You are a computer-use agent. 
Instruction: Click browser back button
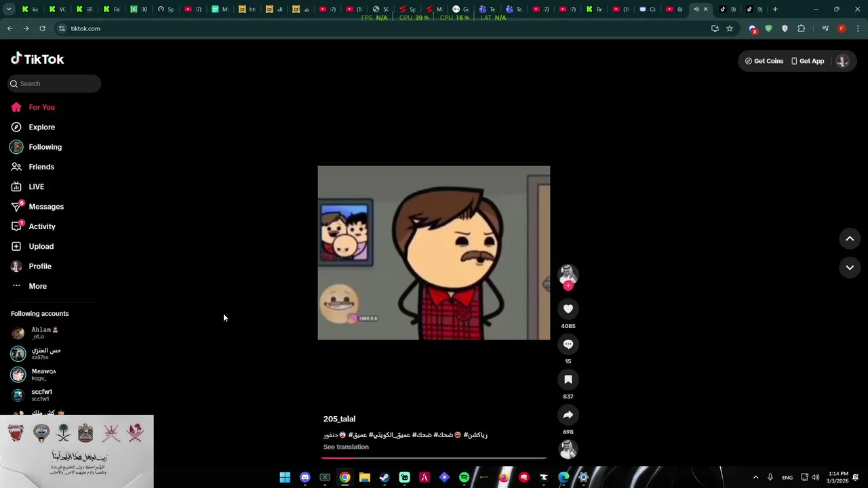click(x=9, y=28)
